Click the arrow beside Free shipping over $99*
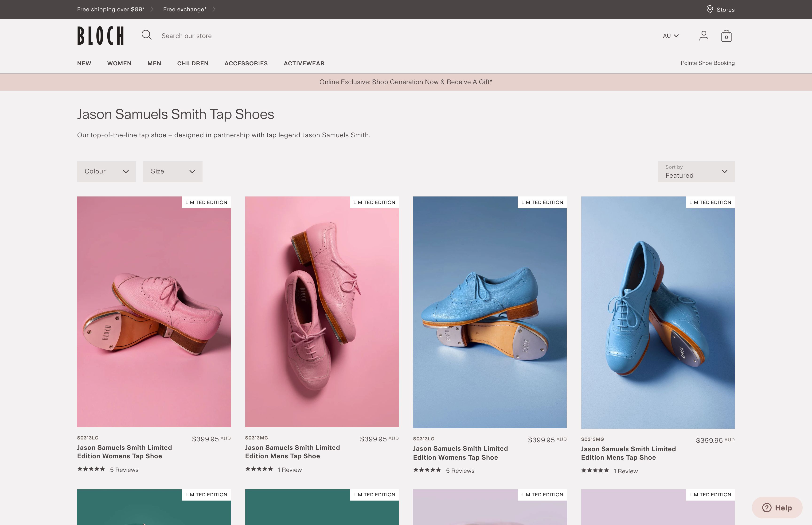The height and width of the screenshot is (525, 812). [152, 9]
